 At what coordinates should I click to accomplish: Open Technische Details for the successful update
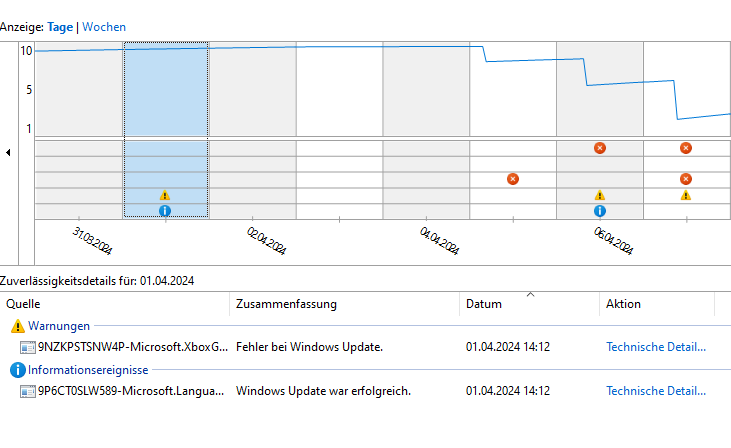coord(656,391)
